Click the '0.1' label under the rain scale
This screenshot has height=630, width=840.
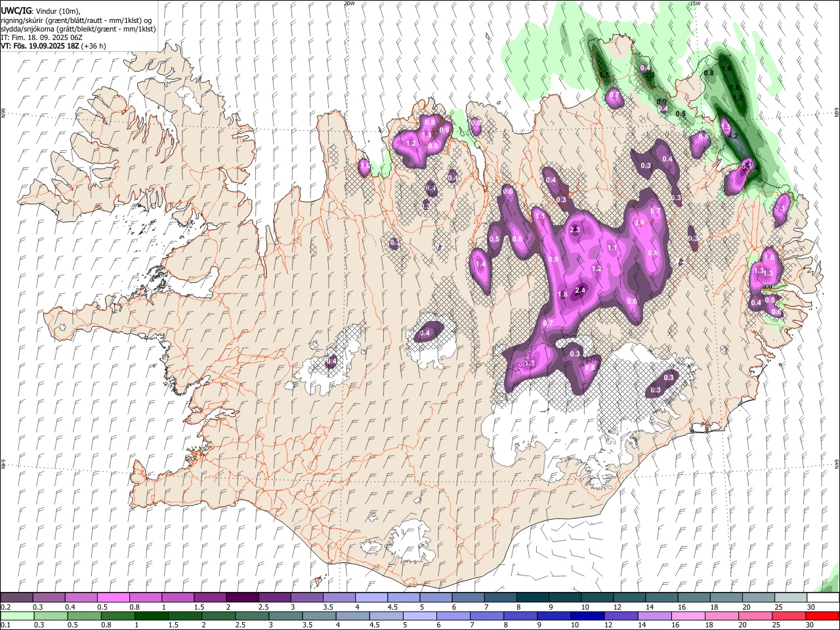[x=5, y=625]
